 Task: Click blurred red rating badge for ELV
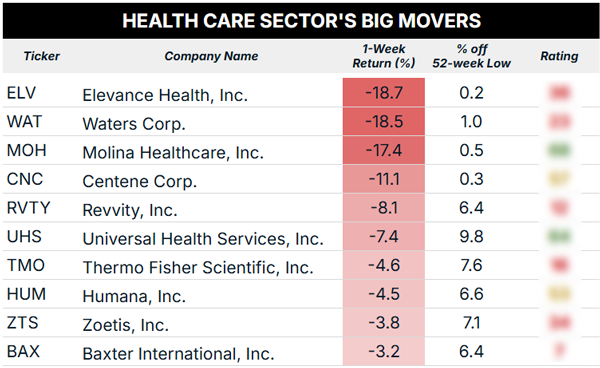click(560, 93)
